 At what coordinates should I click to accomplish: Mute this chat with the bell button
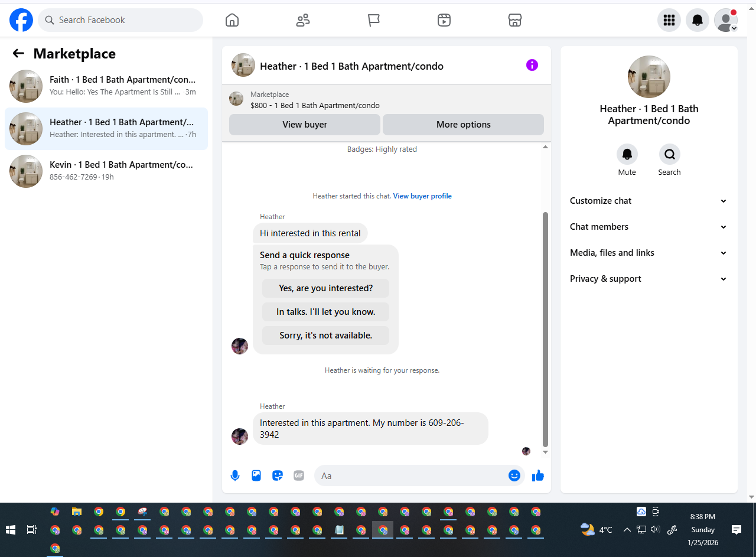[627, 154]
